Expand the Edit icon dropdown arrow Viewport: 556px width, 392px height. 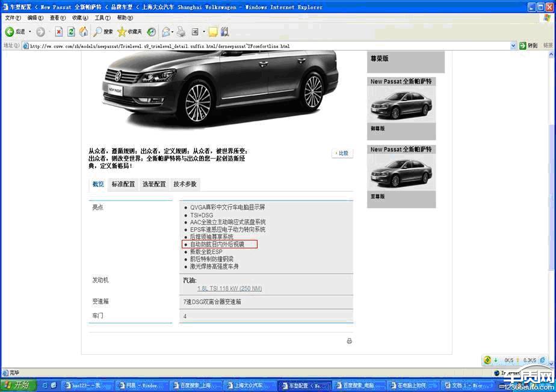pyautogui.click(x=204, y=32)
